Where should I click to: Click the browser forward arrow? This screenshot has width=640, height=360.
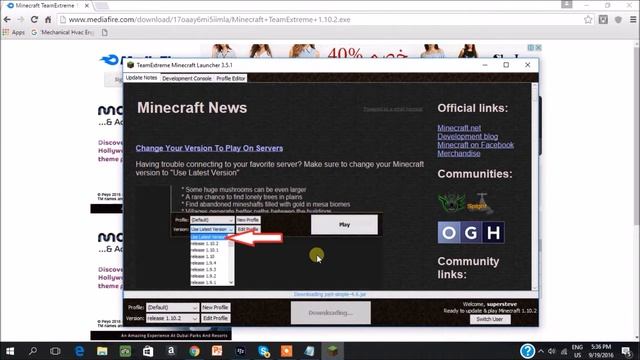point(20,20)
